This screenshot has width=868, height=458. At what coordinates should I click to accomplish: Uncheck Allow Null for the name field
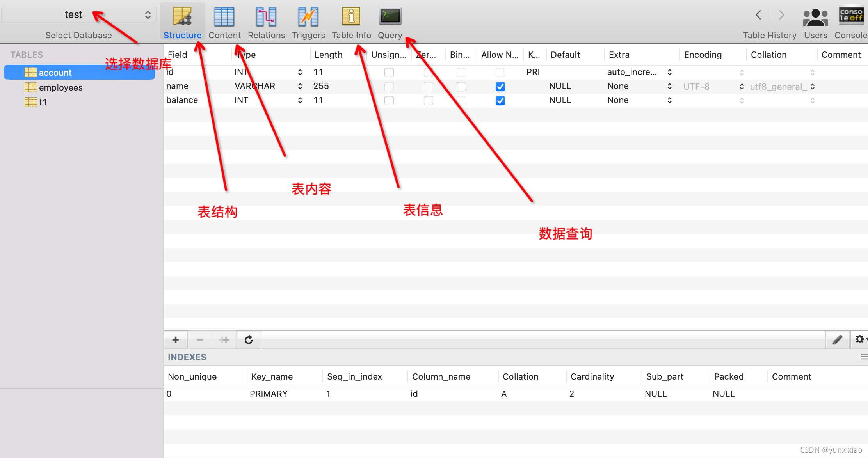pos(500,86)
